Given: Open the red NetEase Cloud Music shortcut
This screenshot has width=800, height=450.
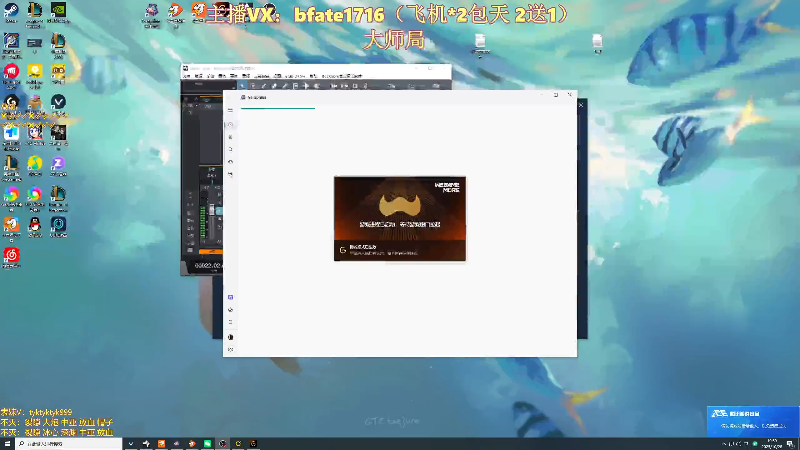Looking at the screenshot, I should click(11, 257).
